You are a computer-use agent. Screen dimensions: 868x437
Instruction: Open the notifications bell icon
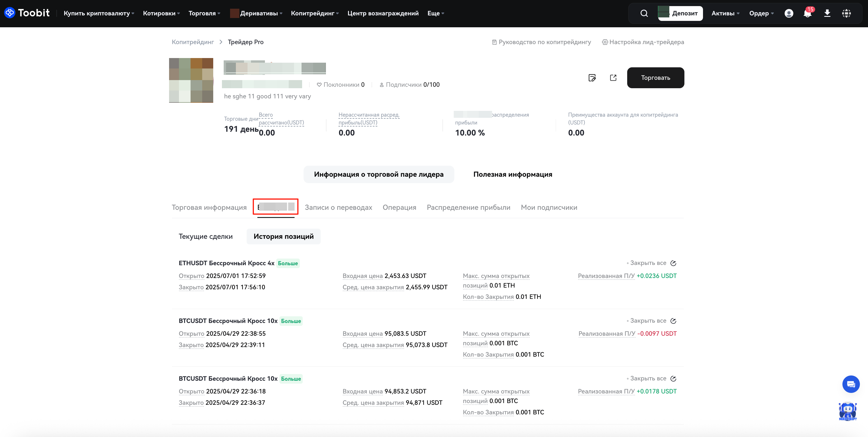point(807,13)
